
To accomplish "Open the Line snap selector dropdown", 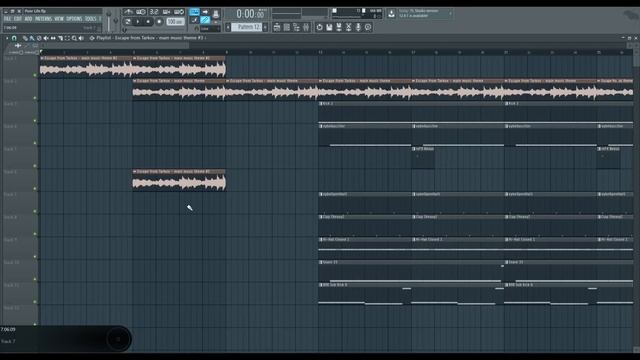I will [210, 29].
